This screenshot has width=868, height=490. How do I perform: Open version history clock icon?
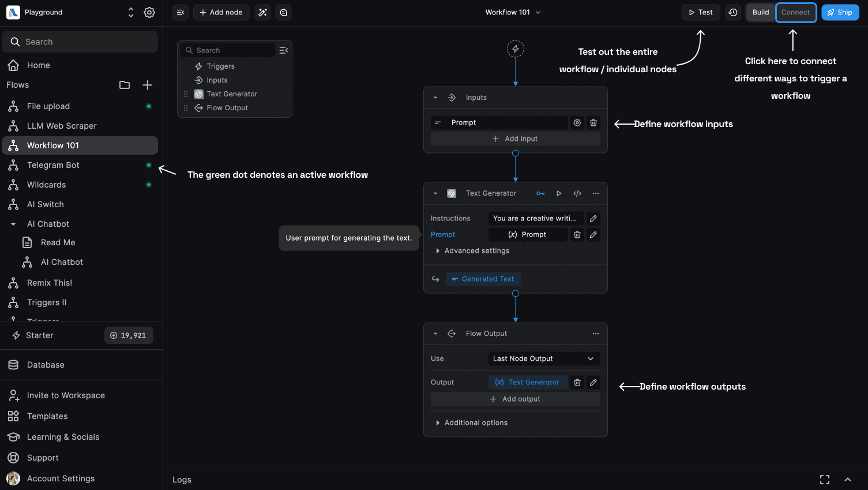(733, 12)
